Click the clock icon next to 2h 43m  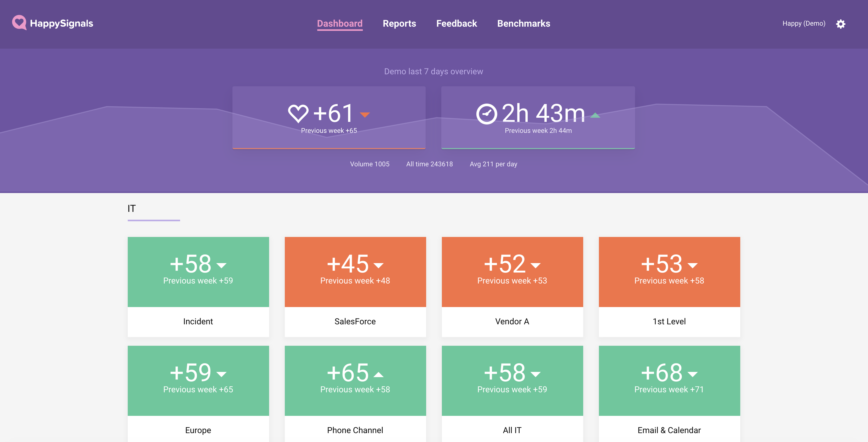pos(487,114)
